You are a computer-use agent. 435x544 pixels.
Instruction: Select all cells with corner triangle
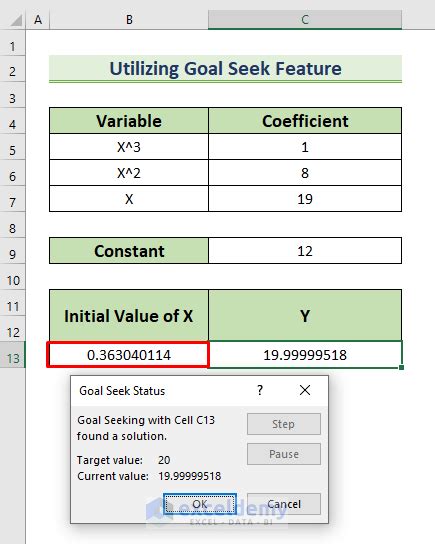click(x=15, y=20)
